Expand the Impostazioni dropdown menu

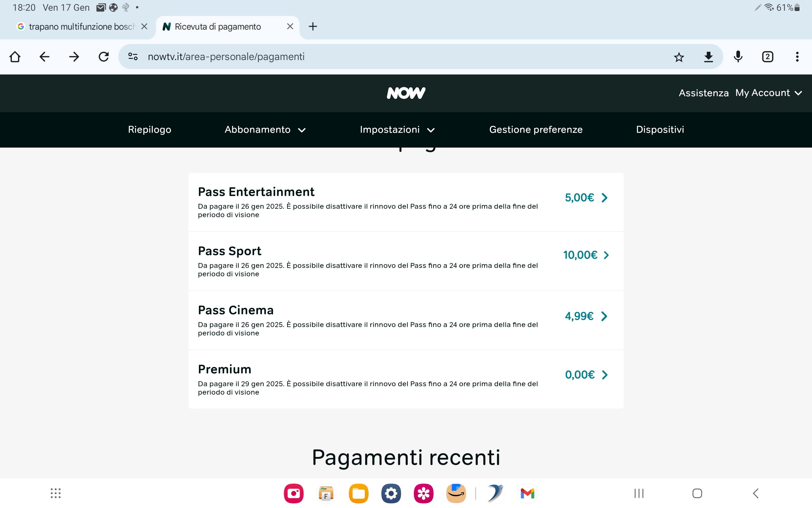[x=397, y=130]
